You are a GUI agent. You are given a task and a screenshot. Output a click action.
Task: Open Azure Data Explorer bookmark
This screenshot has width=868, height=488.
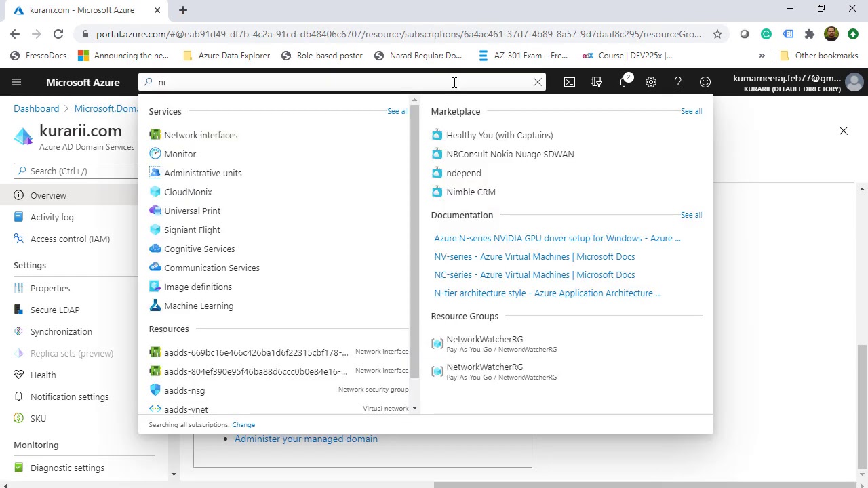[x=226, y=56]
